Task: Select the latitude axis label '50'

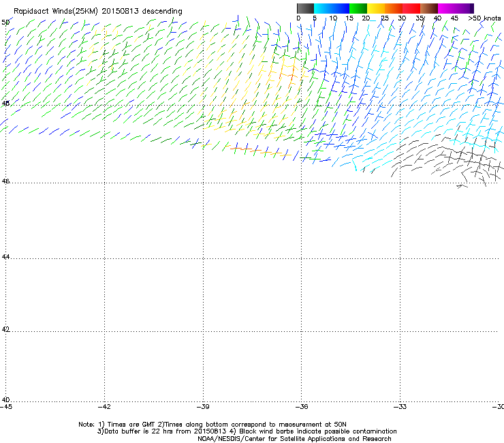Action: [5, 22]
